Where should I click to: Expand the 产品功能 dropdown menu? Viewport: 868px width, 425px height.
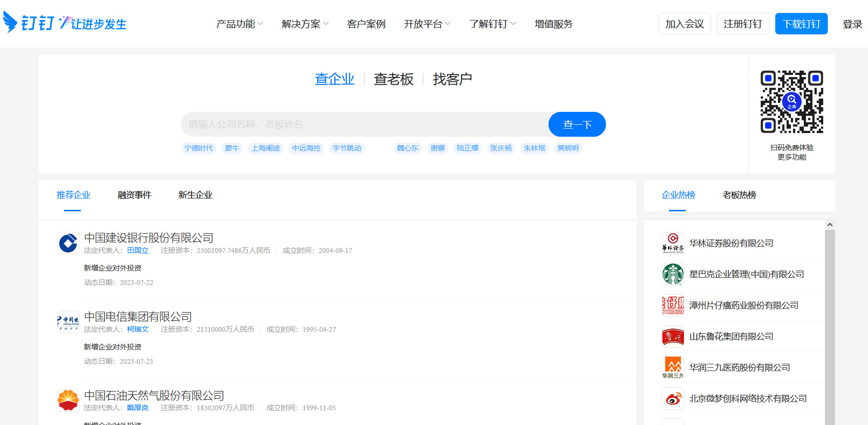[x=240, y=24]
